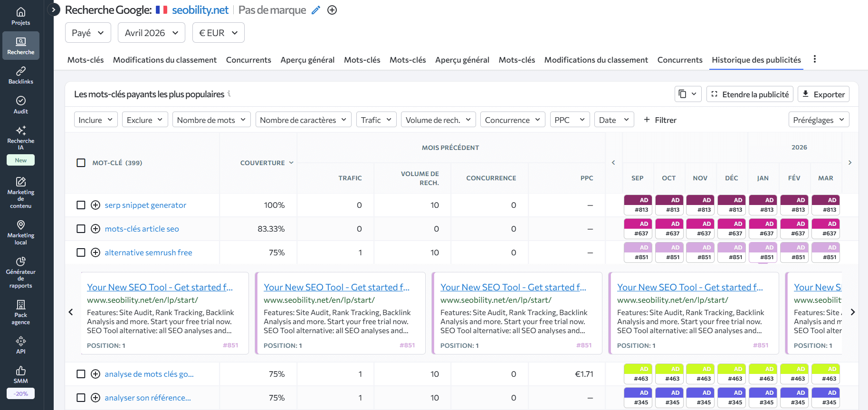This screenshot has height=410, width=868.
Task: Show next months in ad history
Action: [850, 163]
